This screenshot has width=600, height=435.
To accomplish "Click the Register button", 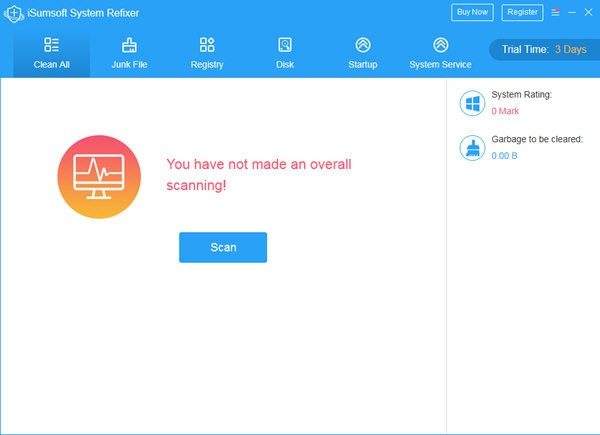I will [522, 12].
